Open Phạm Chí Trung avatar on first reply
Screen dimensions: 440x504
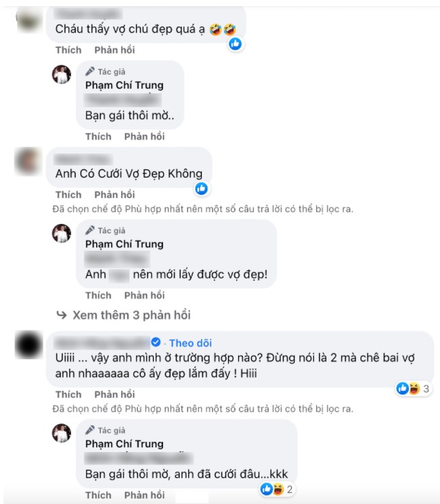click(x=62, y=74)
